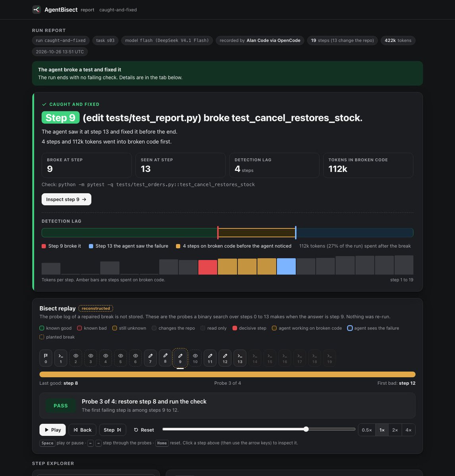Select dimmed terminal step 15
Image resolution: width=455 pixels, height=476 pixels.
point(270,358)
